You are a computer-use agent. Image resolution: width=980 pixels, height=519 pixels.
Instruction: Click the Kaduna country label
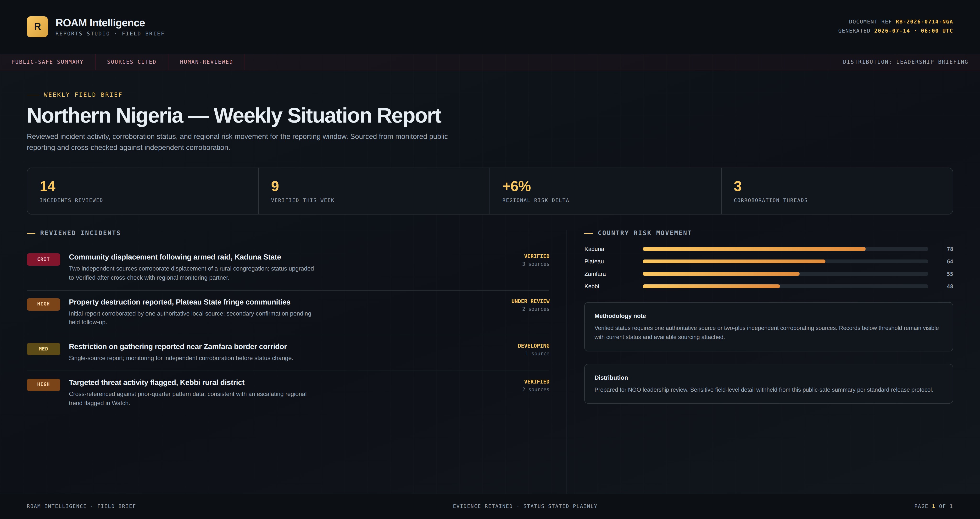click(x=594, y=249)
